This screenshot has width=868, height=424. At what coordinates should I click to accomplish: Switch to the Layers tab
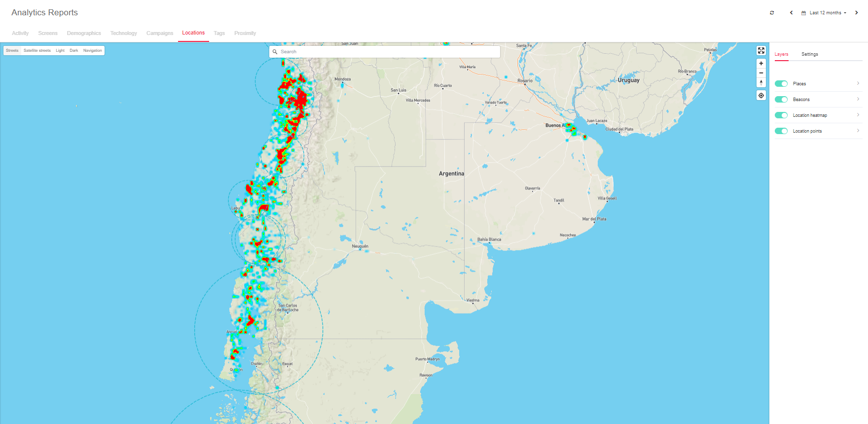[781, 54]
